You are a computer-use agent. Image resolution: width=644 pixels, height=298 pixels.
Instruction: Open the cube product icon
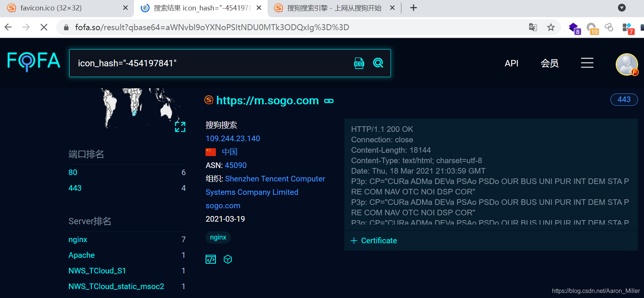point(228,259)
